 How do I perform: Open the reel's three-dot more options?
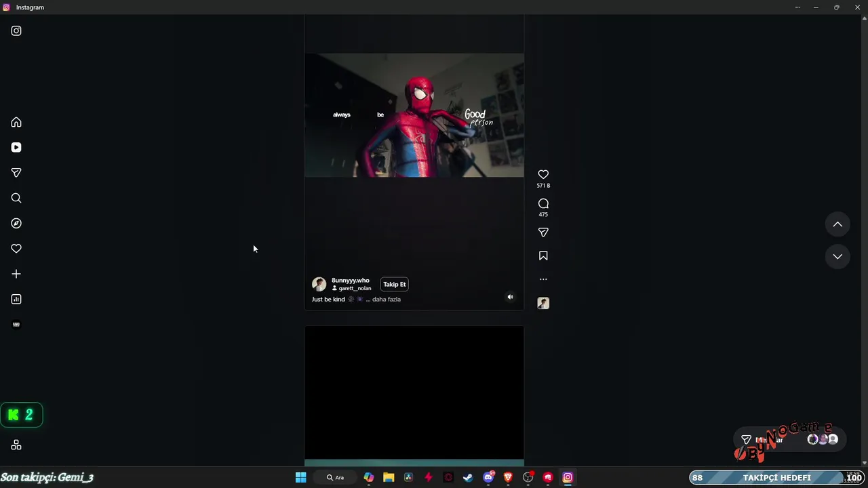543,279
